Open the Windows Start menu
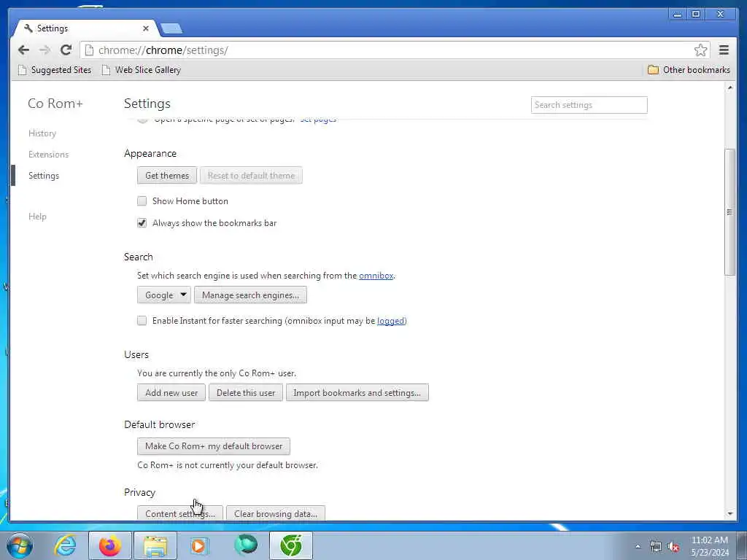This screenshot has height=560, width=747. 20,545
